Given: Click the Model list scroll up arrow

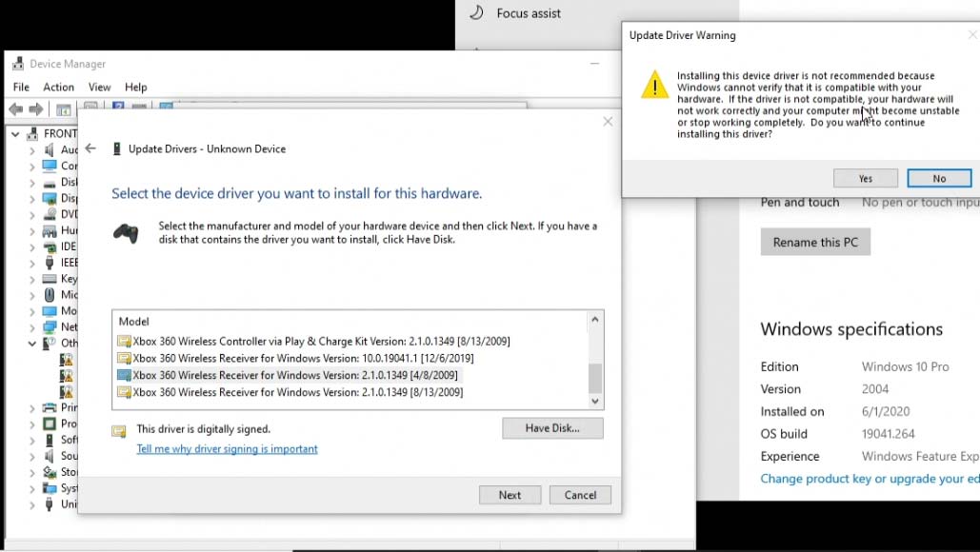Looking at the screenshot, I should pyautogui.click(x=595, y=319).
